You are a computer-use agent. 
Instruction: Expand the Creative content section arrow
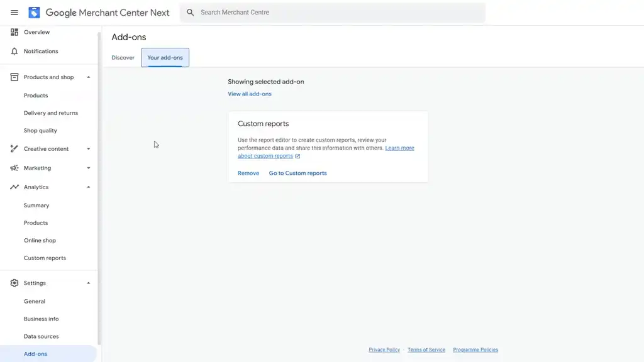(x=88, y=149)
